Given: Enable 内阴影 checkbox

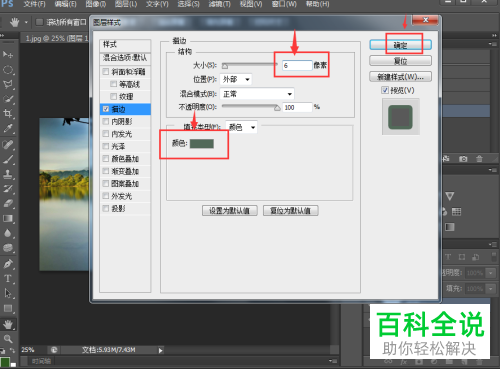Looking at the screenshot, I should 106,121.
